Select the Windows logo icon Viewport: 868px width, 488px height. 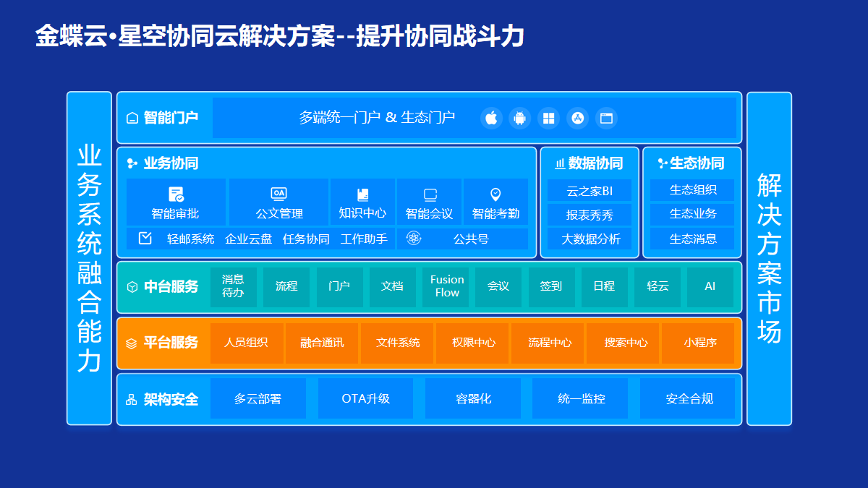549,118
